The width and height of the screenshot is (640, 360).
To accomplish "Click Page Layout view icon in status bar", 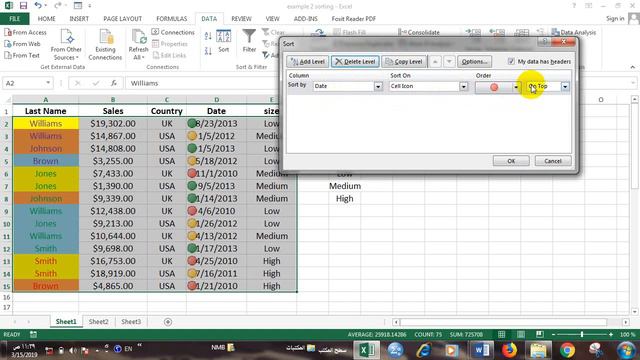I will coord(521,334).
